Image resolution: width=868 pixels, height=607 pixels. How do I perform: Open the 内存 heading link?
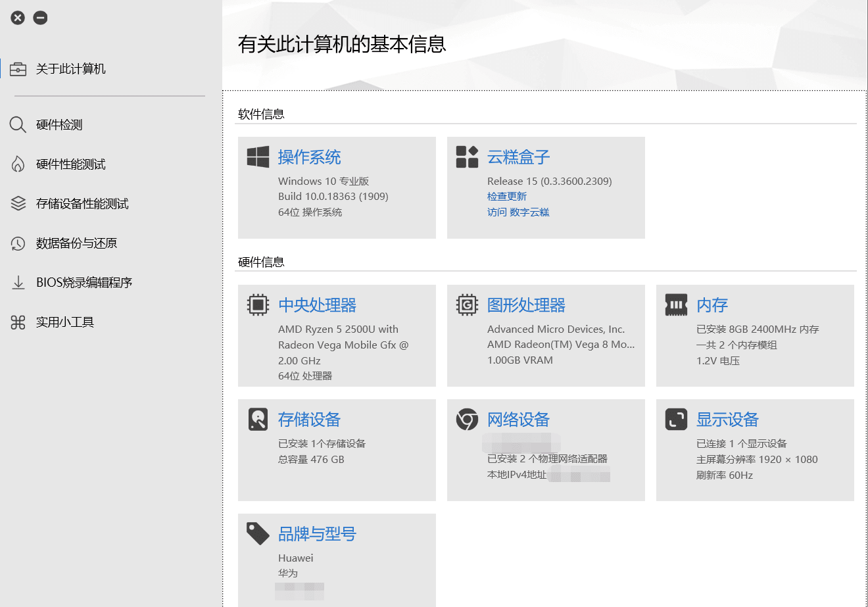712,305
